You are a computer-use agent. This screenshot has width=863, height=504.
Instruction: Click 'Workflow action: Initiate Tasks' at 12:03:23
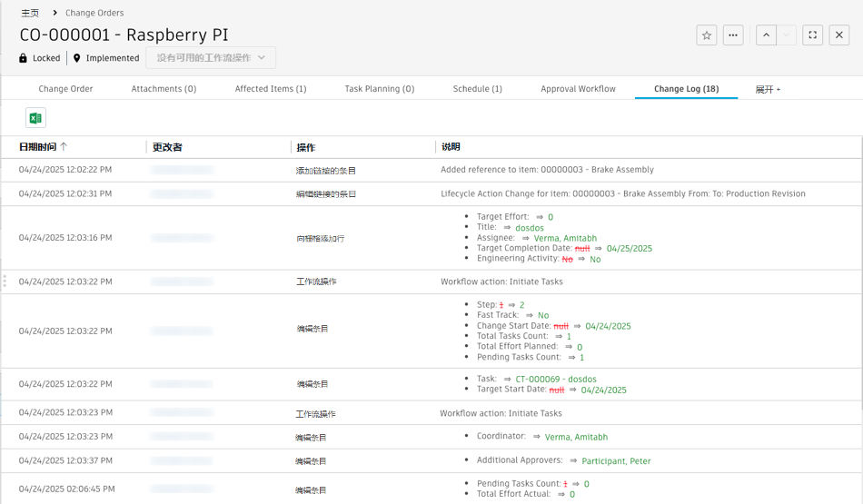point(501,413)
